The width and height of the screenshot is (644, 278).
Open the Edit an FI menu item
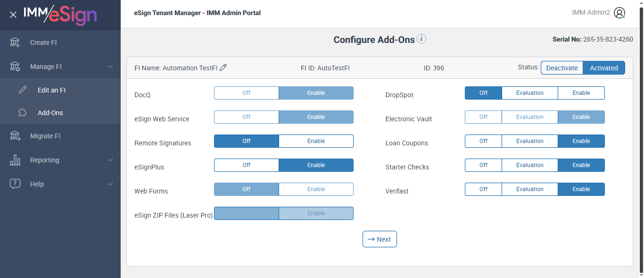point(51,90)
